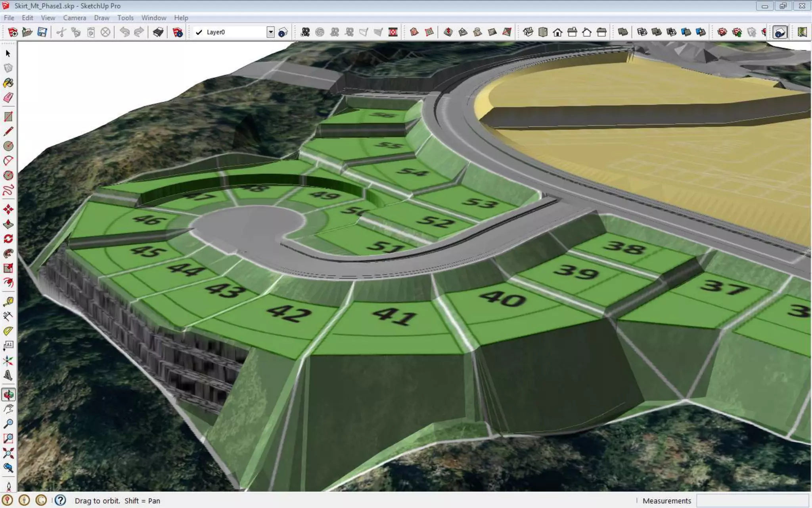Click the Layer Manager button
This screenshot has height=508, width=812.
pyautogui.click(x=283, y=32)
